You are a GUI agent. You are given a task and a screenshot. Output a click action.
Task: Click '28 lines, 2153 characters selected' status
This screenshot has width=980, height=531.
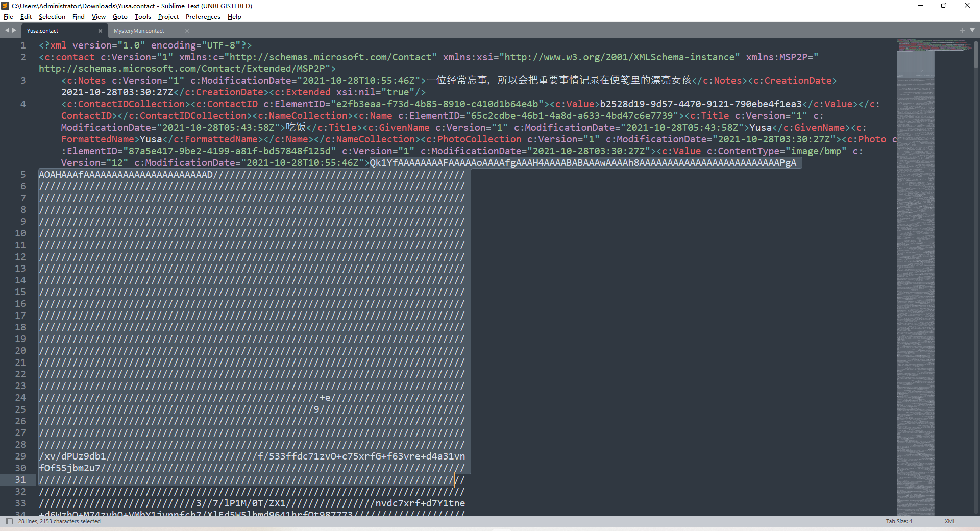(59, 521)
